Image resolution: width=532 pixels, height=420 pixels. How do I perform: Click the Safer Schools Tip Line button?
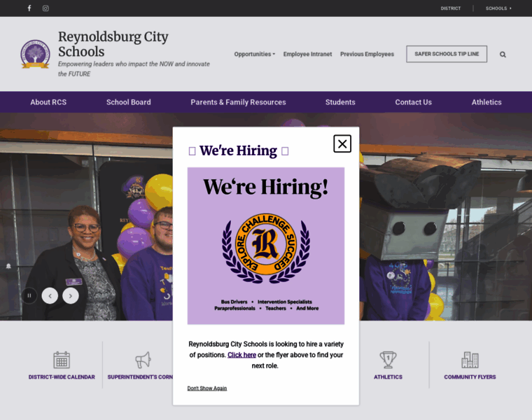[x=447, y=54]
